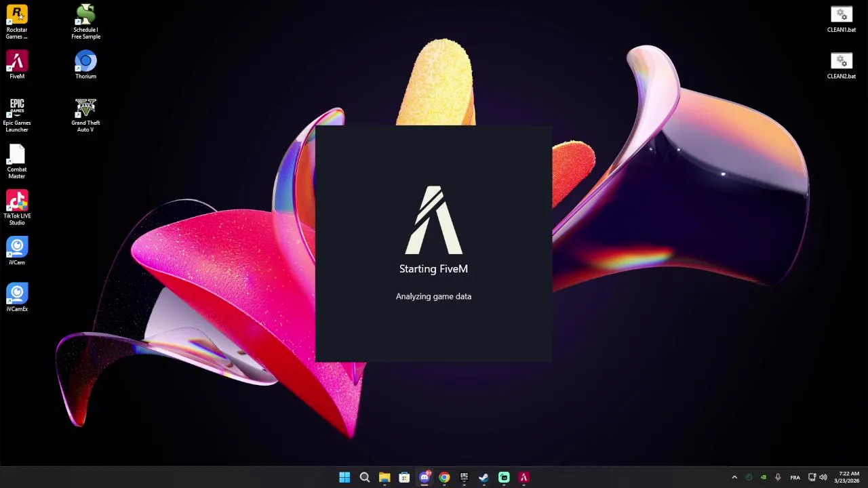
Task: Select the iVCam desktop shortcut
Action: click(x=17, y=251)
